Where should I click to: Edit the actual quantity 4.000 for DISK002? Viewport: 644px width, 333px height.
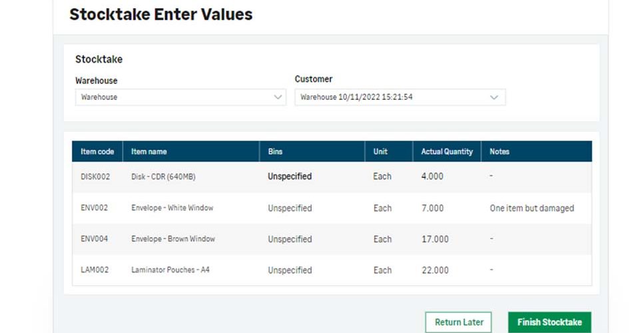pyautogui.click(x=432, y=176)
